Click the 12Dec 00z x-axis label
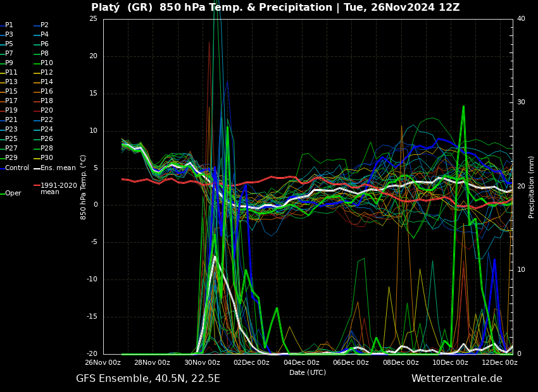The image size is (538, 392). click(x=499, y=363)
